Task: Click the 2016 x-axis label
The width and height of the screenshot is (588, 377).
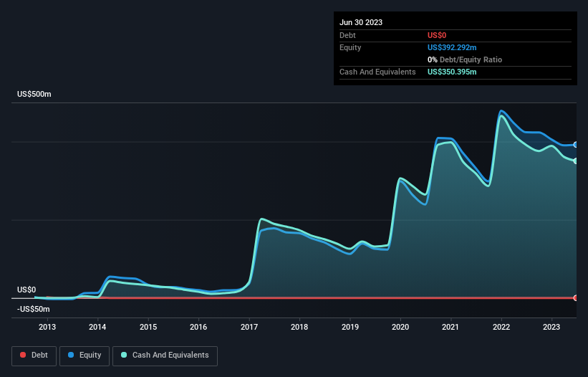Action: (x=198, y=327)
